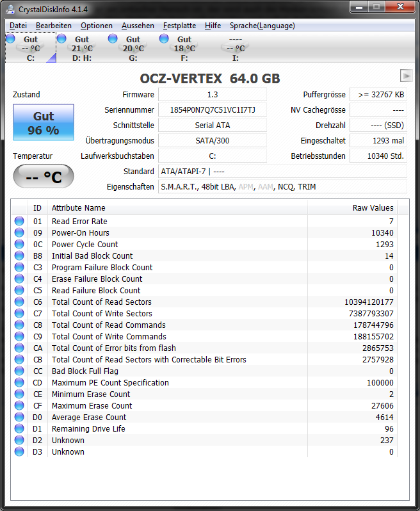
Task: Click the status icon for Total Count of Write Sectors
Action: [19, 313]
